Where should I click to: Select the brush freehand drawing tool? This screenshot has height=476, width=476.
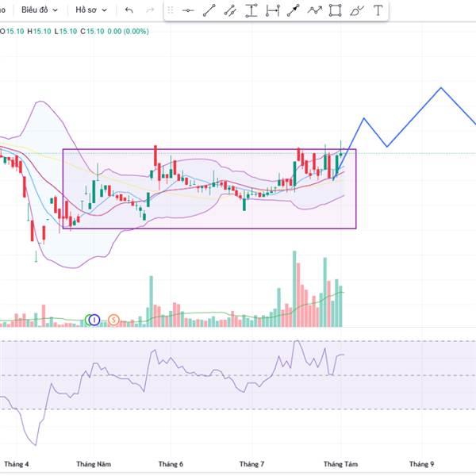click(357, 10)
